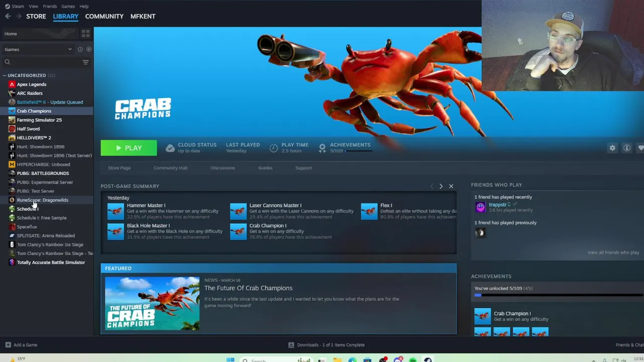Collapse the UNCATEGORIZED group

coord(5,75)
